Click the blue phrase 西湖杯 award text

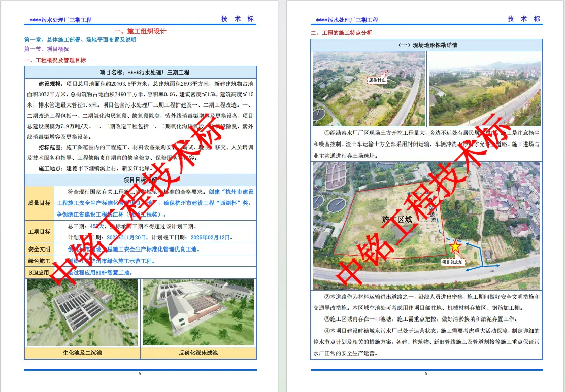pyautogui.click(x=228, y=203)
